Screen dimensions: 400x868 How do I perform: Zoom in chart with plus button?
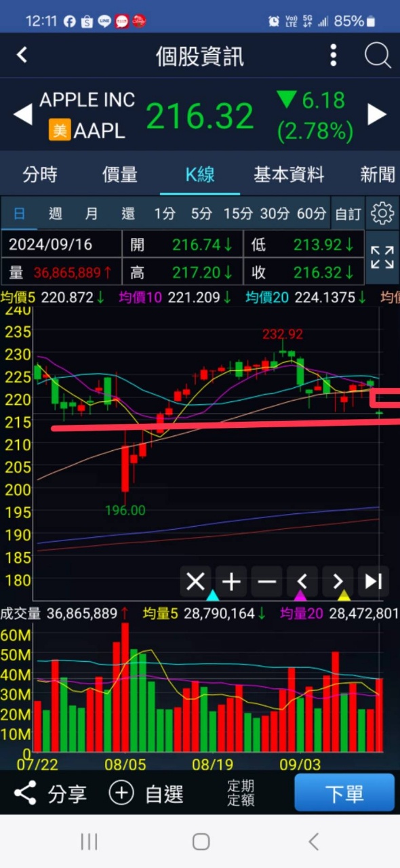click(x=231, y=581)
